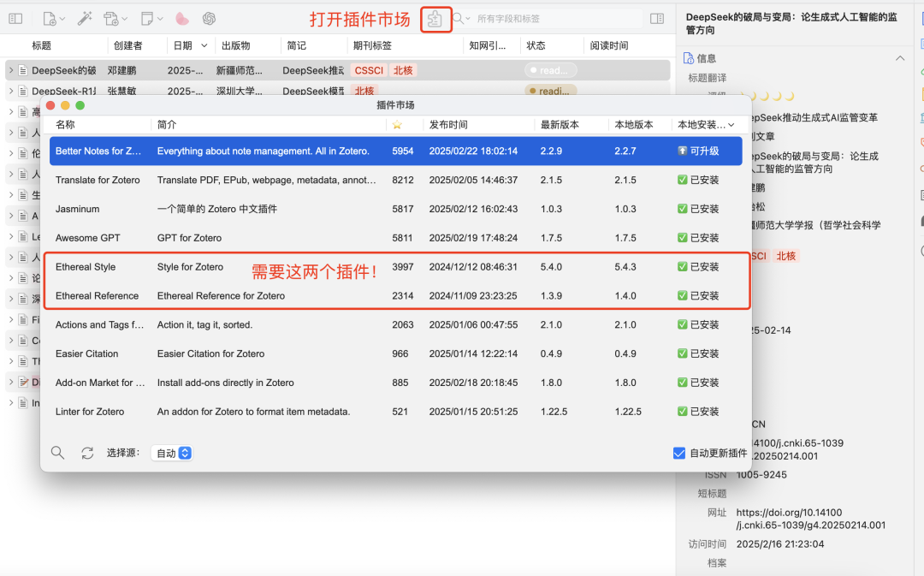Open the plugin market toolbar icon
The image size is (924, 576).
pyautogui.click(x=435, y=20)
